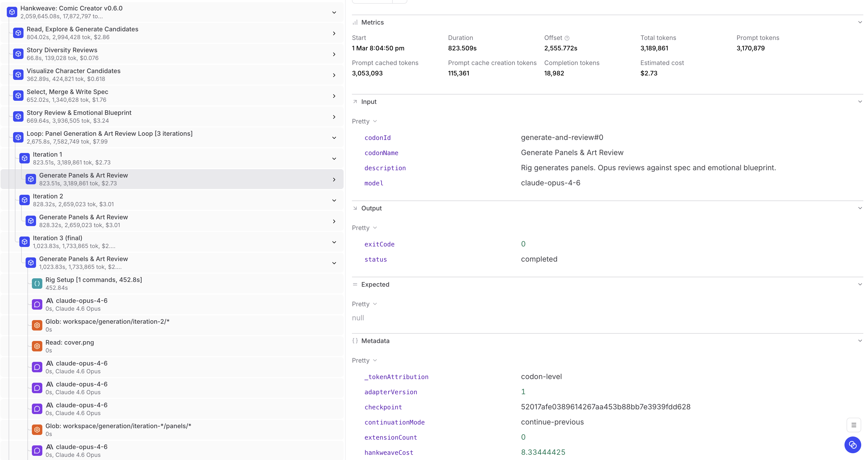Collapse the Metrics section
Viewport: 868px width, 460px height.
[860, 22]
